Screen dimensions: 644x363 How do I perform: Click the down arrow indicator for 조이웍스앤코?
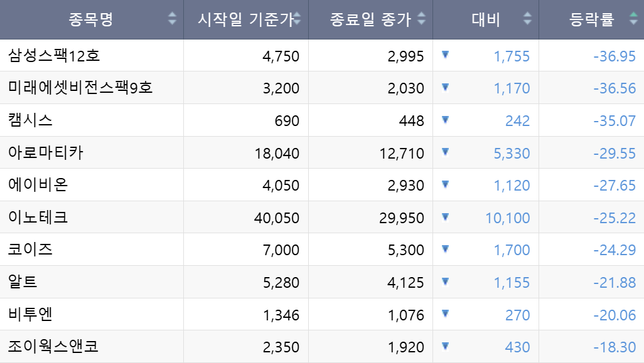pyautogui.click(x=446, y=346)
